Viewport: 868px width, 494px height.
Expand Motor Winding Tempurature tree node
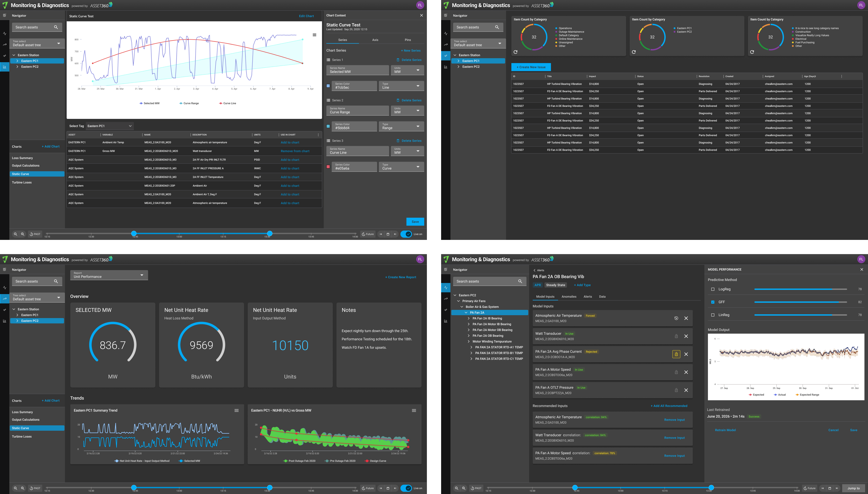coord(469,341)
